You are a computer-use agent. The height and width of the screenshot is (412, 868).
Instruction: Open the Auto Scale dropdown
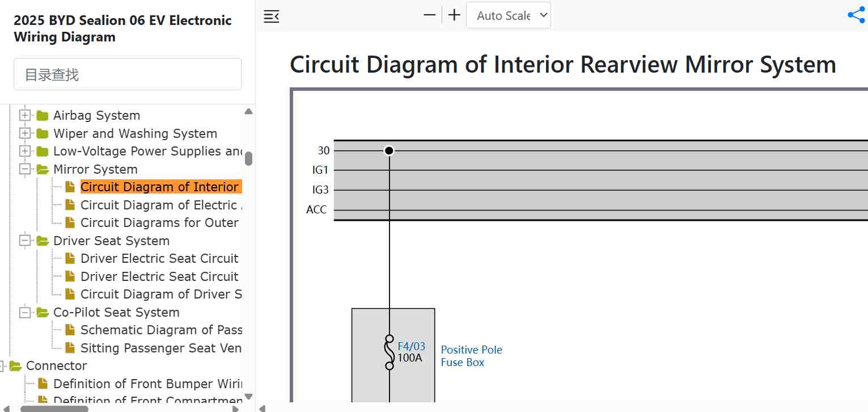tap(509, 15)
